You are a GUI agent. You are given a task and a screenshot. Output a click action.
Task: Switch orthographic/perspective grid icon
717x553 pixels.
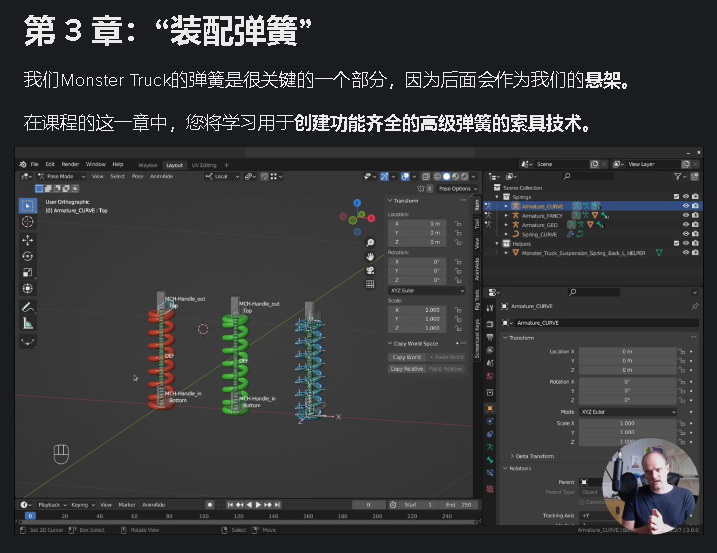[370, 285]
